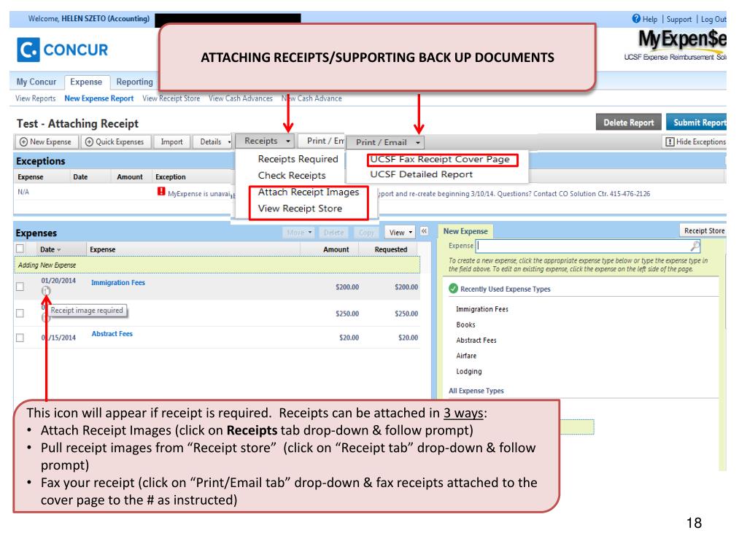Pick Immigration Fees from recently used types
747x560 pixels.
(x=482, y=309)
